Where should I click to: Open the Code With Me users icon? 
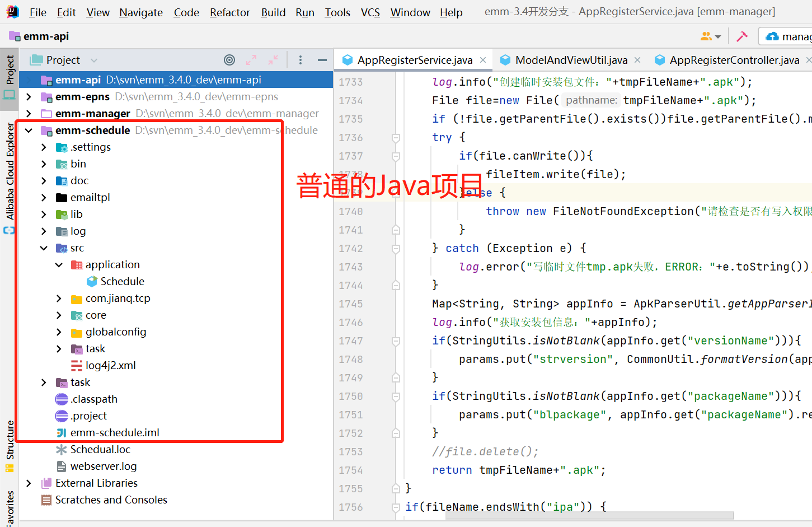[x=711, y=36]
